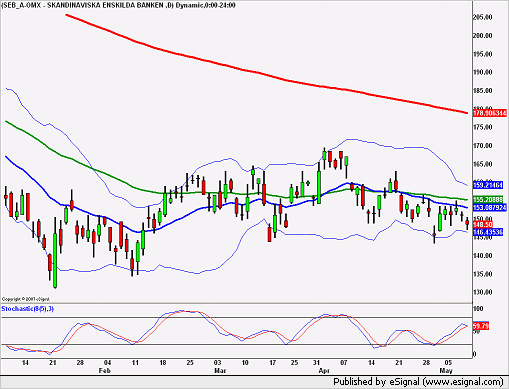Click the 04 date label on time axis
The width and height of the screenshot is (509, 389).
107,363
